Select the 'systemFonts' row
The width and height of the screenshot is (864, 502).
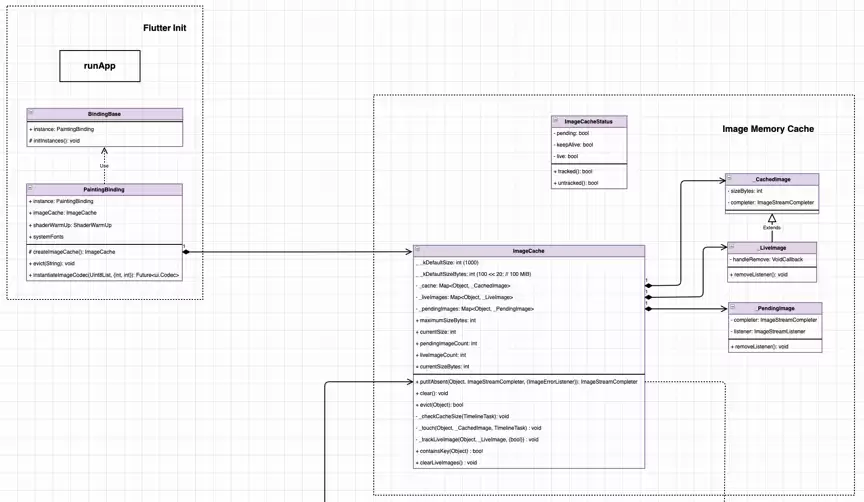(x=104, y=236)
